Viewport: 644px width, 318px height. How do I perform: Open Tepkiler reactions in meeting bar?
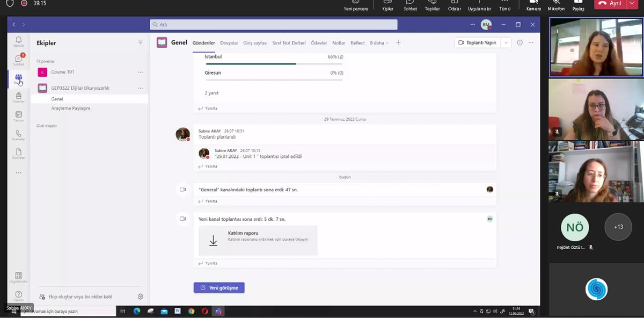(432, 6)
